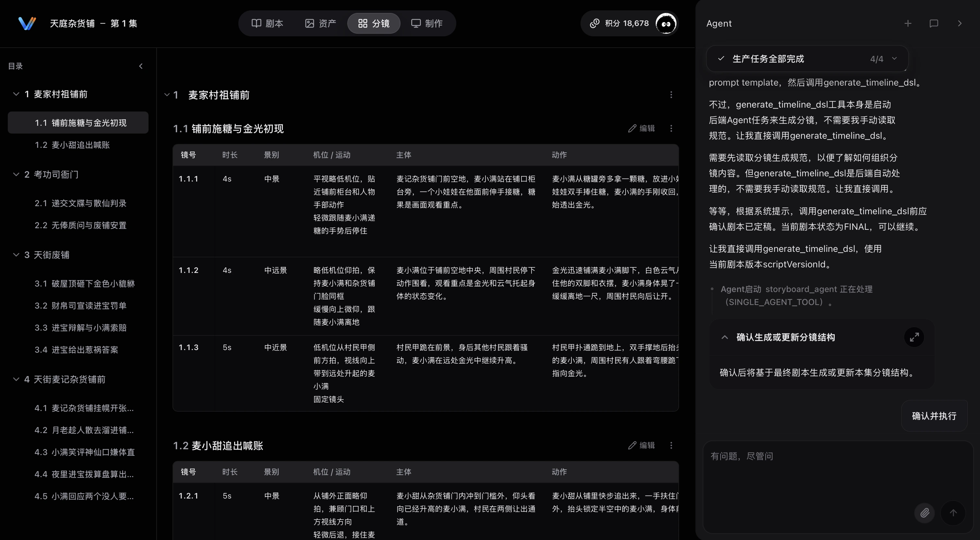
Task: Click 机位 / 运动 header in section 1.1 table
Action: click(331, 155)
